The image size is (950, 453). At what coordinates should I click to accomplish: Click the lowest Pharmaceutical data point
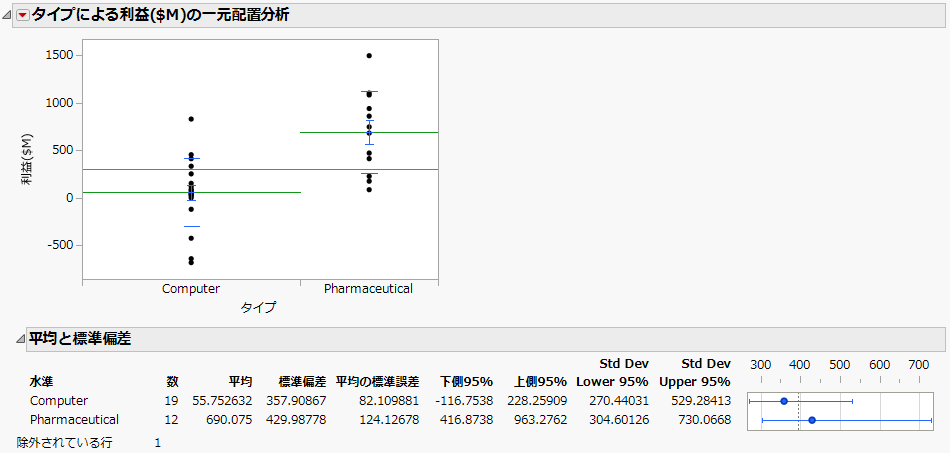[369, 189]
